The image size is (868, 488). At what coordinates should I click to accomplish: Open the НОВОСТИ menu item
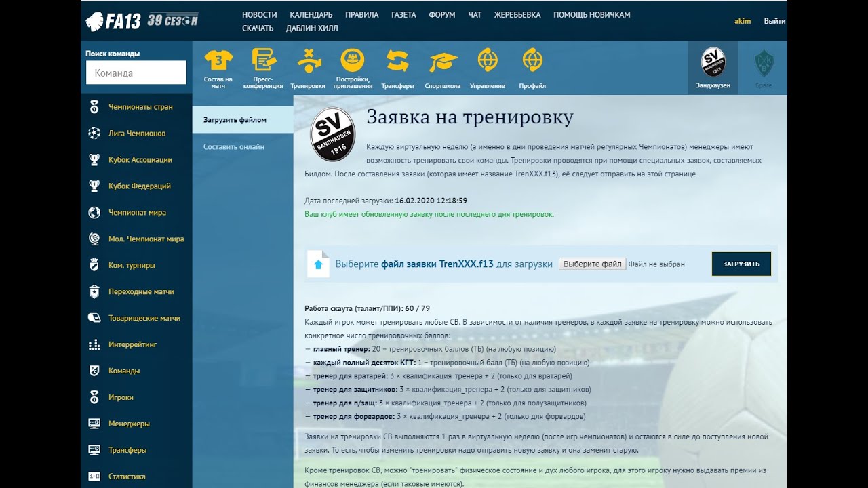(260, 15)
